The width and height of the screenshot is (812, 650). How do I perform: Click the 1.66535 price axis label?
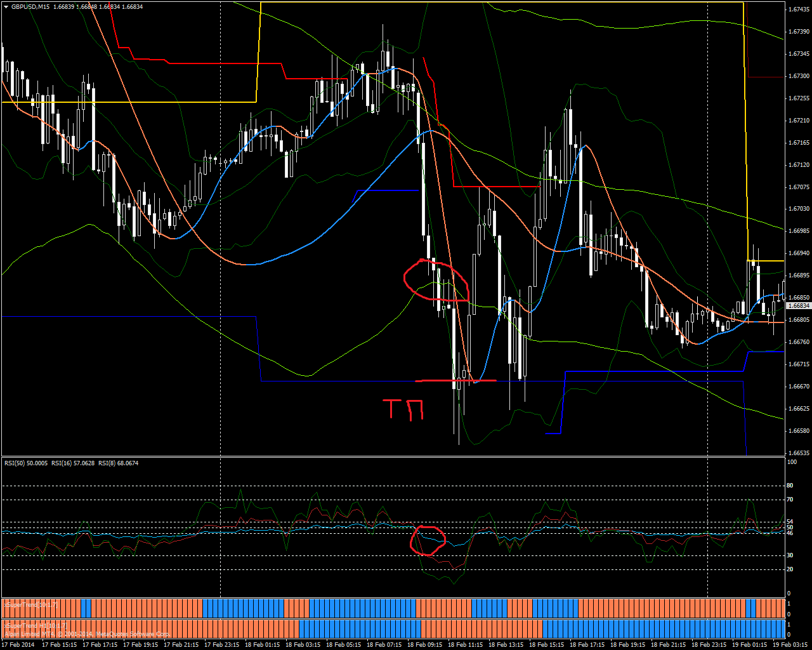798,453
